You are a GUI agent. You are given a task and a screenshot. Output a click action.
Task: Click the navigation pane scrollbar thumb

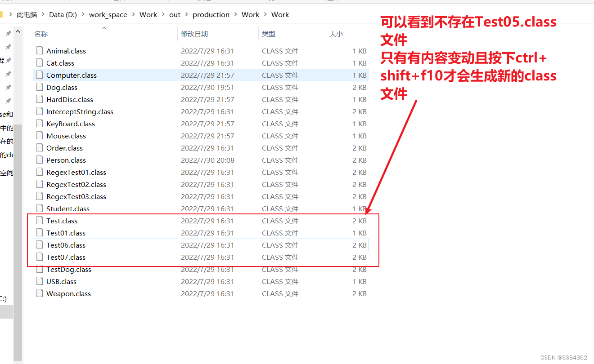coord(18,243)
